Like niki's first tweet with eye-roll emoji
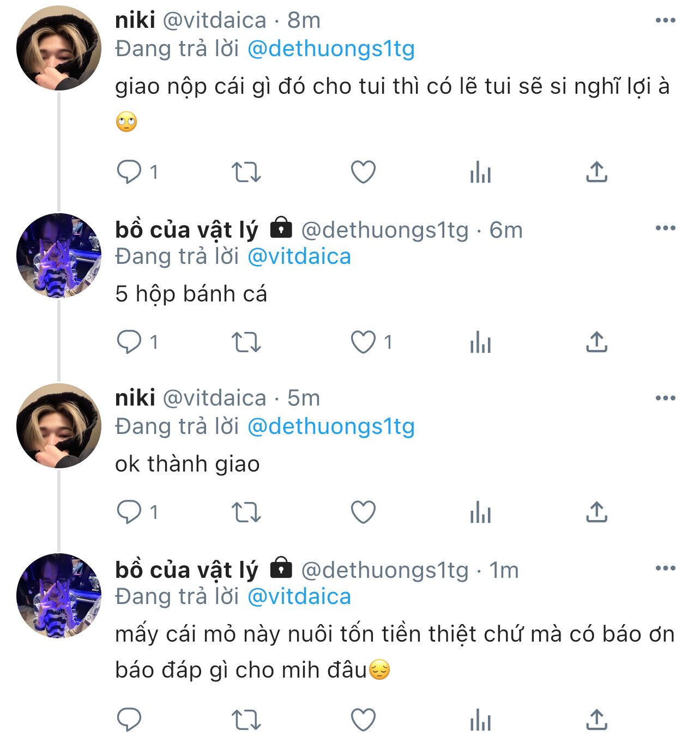This screenshot has height=737, width=700. coord(363,172)
